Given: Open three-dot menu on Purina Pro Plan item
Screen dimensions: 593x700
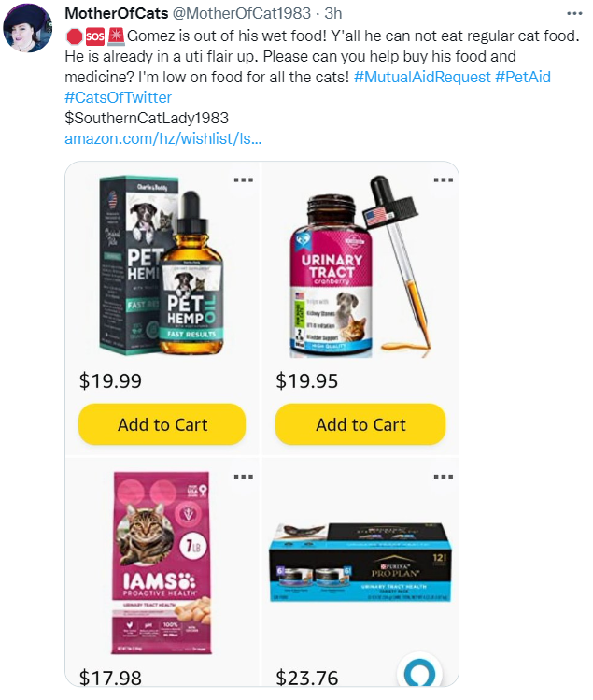Looking at the screenshot, I should click(444, 477).
